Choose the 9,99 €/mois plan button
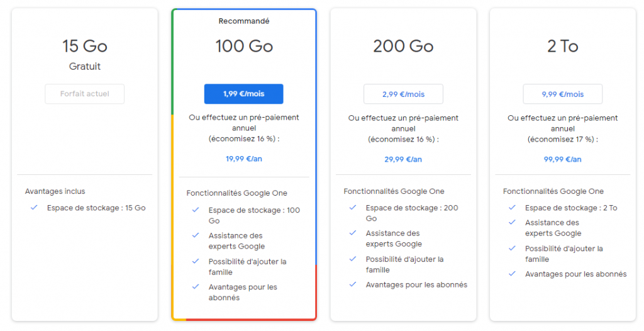This screenshot has height=331, width=644. click(x=562, y=94)
